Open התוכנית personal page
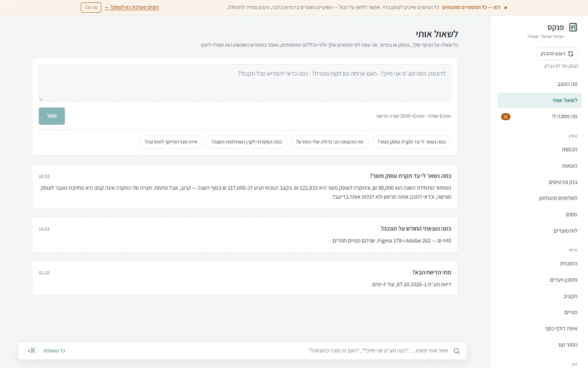 [539, 263]
